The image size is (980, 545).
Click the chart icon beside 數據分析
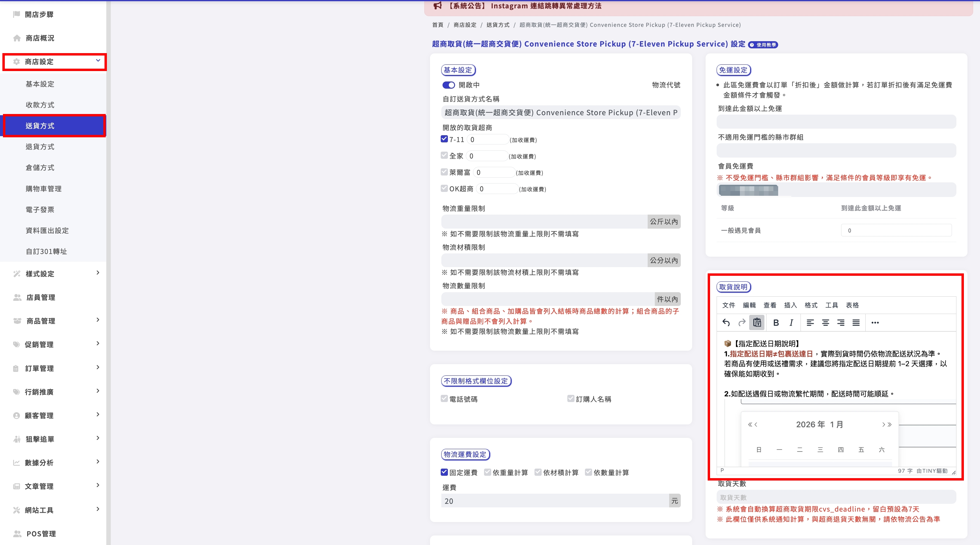pyautogui.click(x=16, y=463)
